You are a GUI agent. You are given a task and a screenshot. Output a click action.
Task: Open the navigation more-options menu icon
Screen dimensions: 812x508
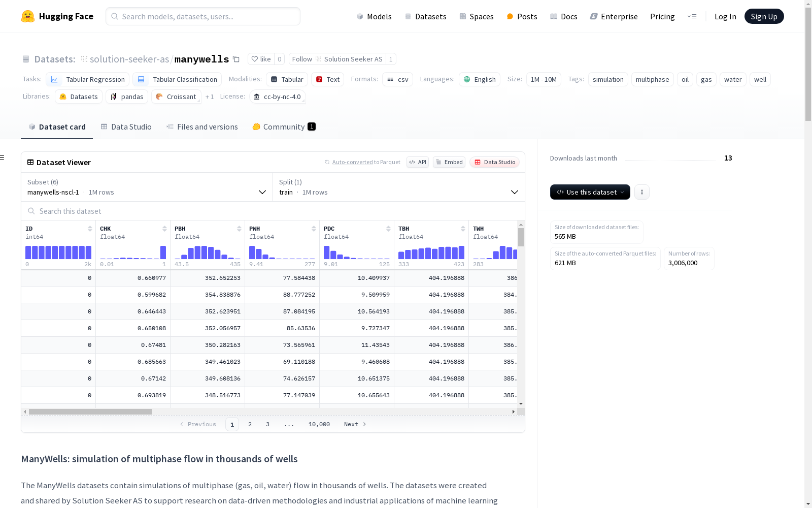[x=692, y=16]
